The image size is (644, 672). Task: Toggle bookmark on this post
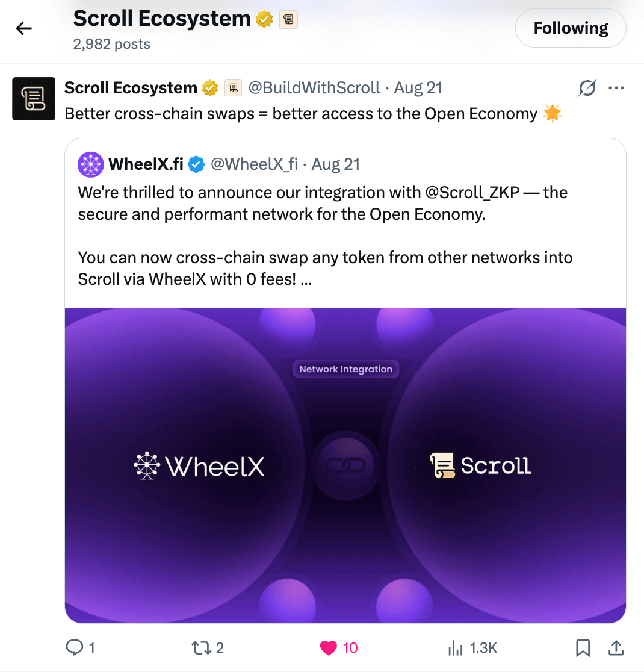583,647
